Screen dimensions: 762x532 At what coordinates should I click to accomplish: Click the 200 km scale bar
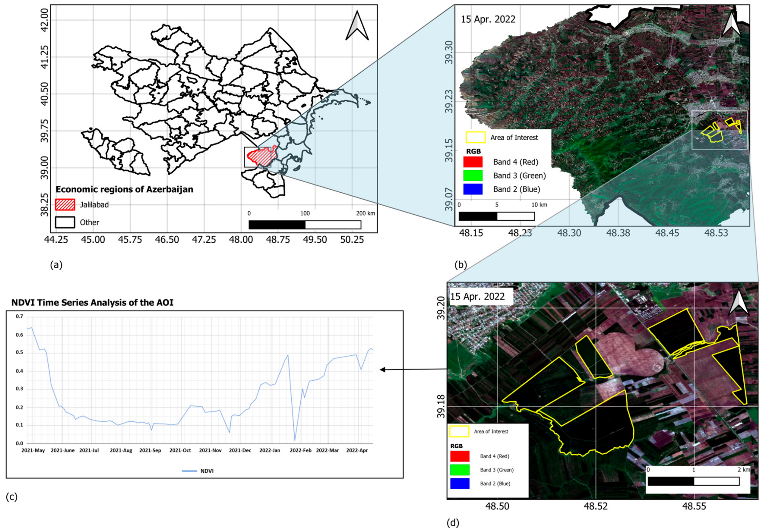[305, 224]
